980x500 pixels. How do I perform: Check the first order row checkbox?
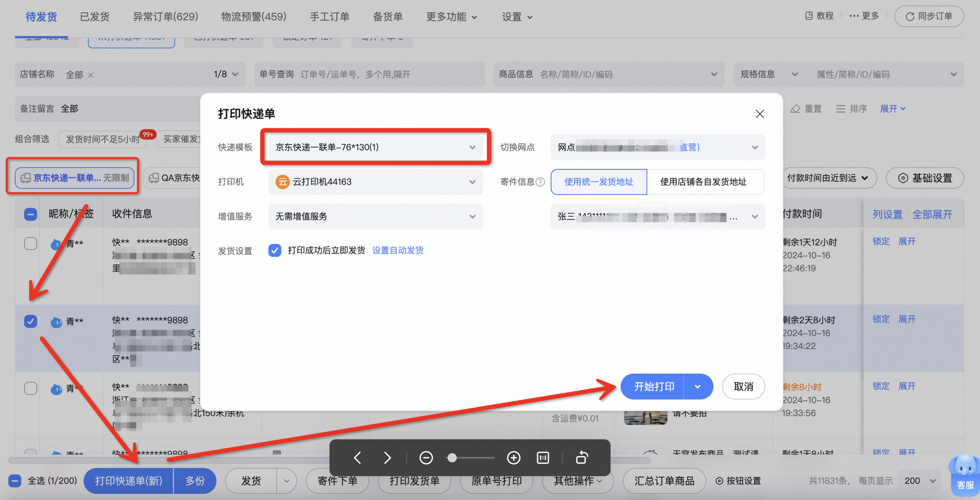pos(31,243)
